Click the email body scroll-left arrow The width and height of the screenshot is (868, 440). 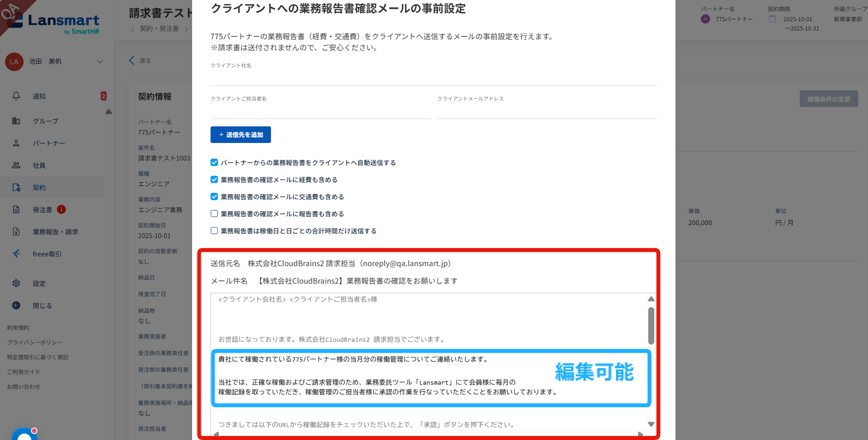point(216,434)
